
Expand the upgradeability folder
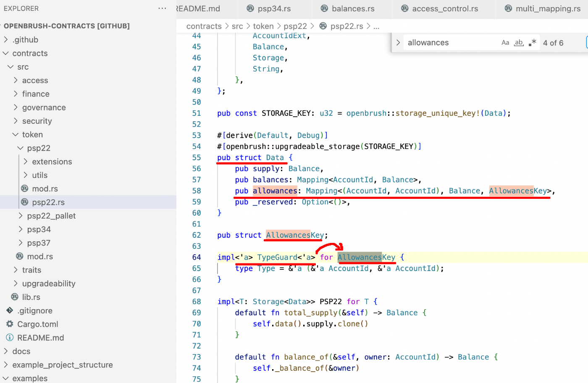(x=16, y=284)
